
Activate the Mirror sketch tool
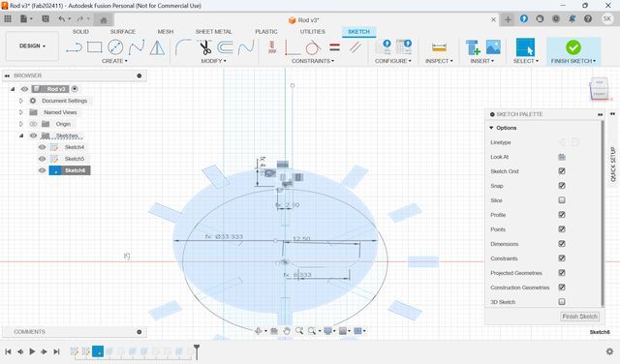click(x=157, y=47)
